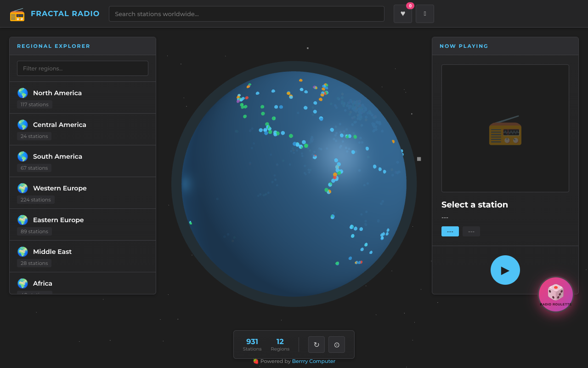This screenshot has width=588, height=368.
Task: Open favorites using the heart icon
Action: 403,14
